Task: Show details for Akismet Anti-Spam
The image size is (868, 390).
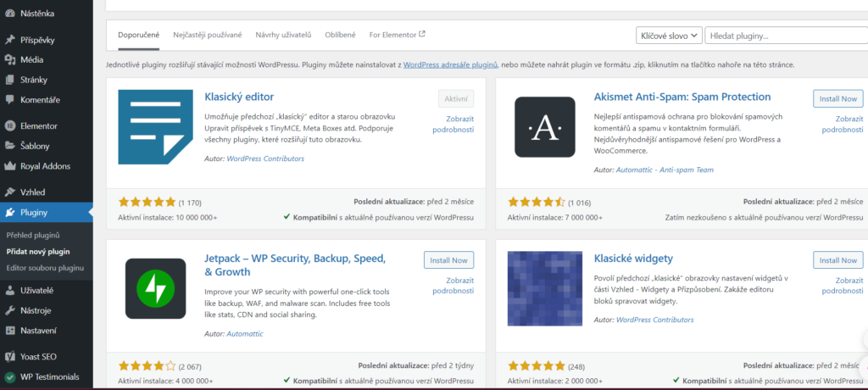Action: coord(842,124)
